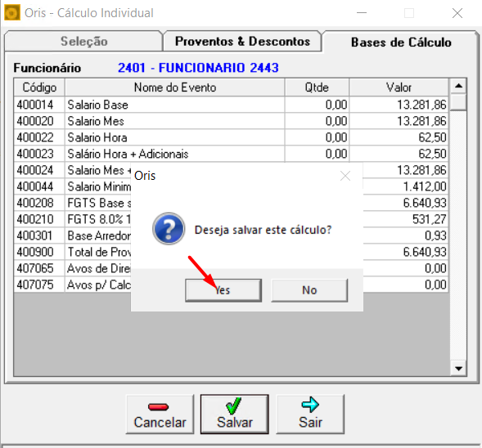Select the Salário Hora + Adicionais row

click(231, 154)
